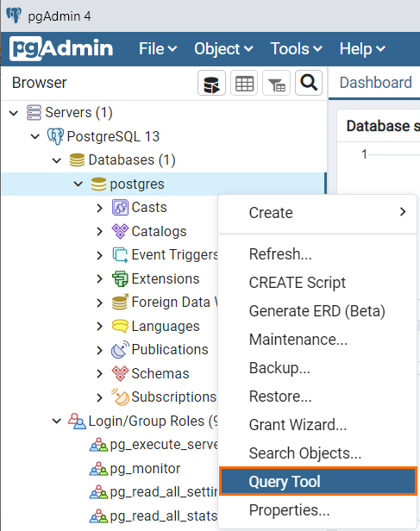Click the Languages speech bubble icon
Screen dimensions: 420x531
point(120,326)
